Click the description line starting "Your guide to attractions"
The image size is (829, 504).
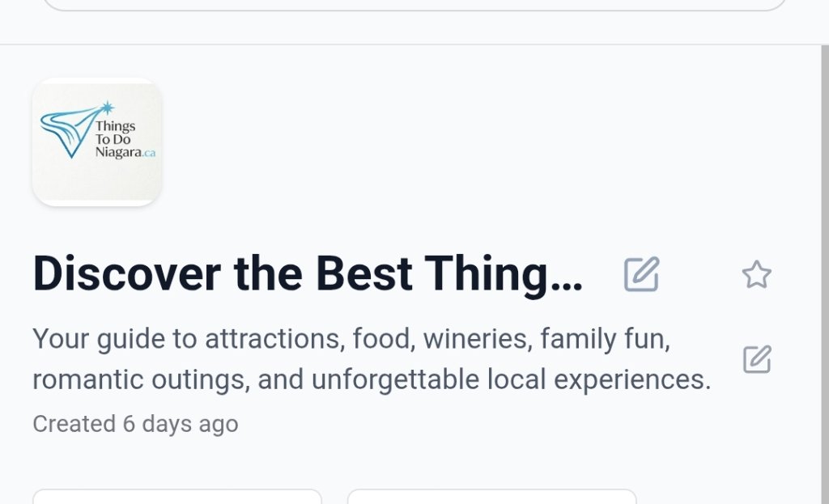[x=351, y=338]
